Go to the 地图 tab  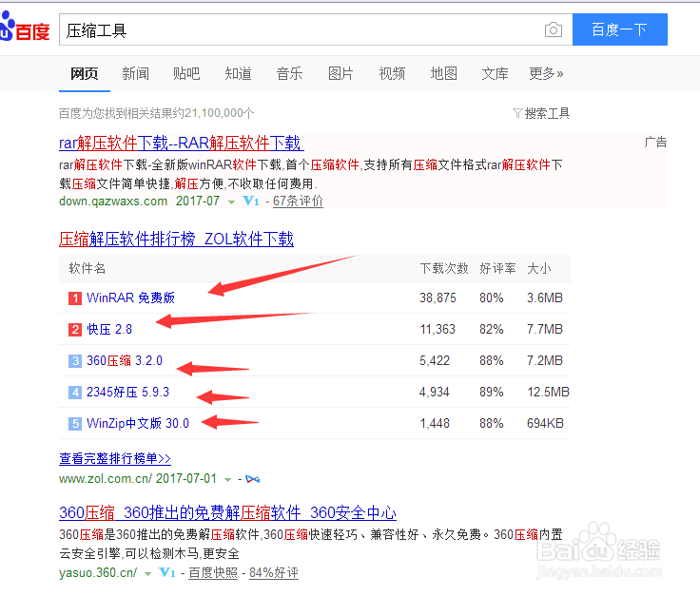click(x=444, y=73)
